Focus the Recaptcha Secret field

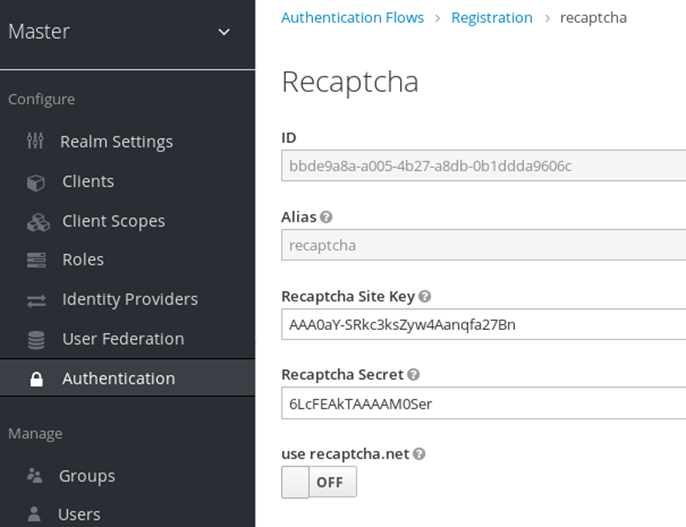tap(483, 403)
